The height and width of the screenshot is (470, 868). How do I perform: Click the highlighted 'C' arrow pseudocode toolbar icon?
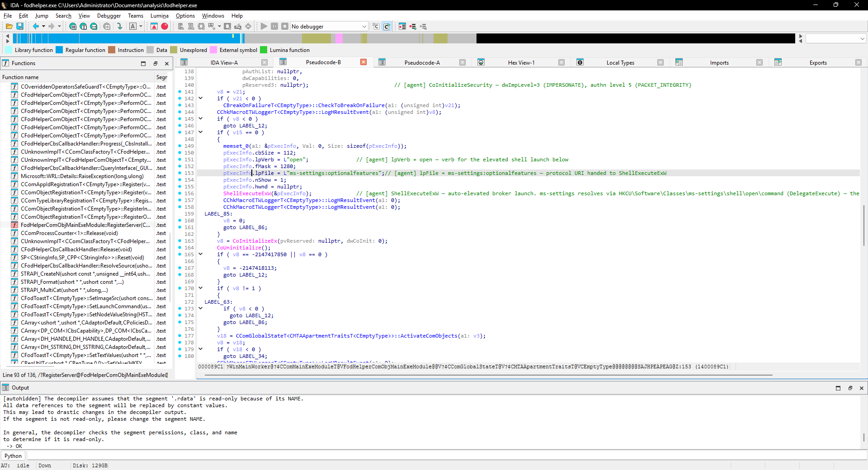tap(387, 26)
